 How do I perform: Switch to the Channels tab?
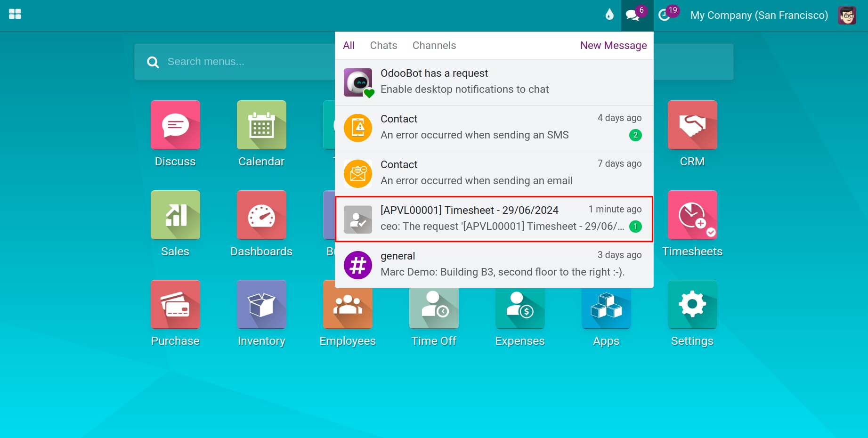coord(434,45)
